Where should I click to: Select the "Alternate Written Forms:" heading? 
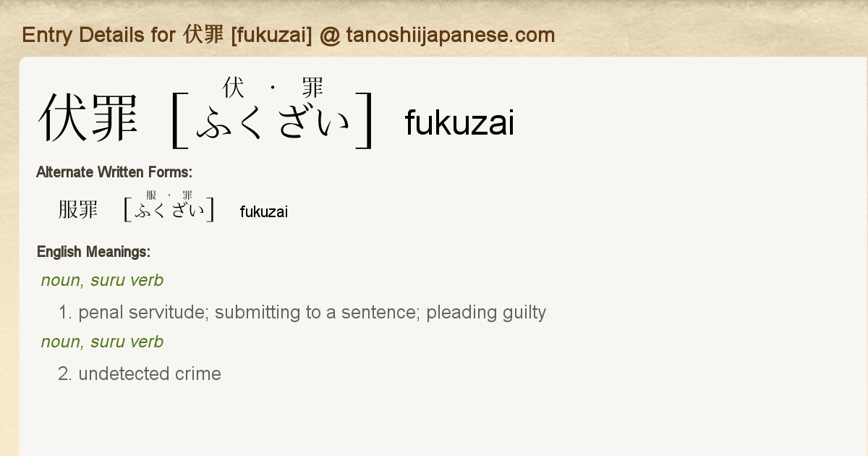114,172
